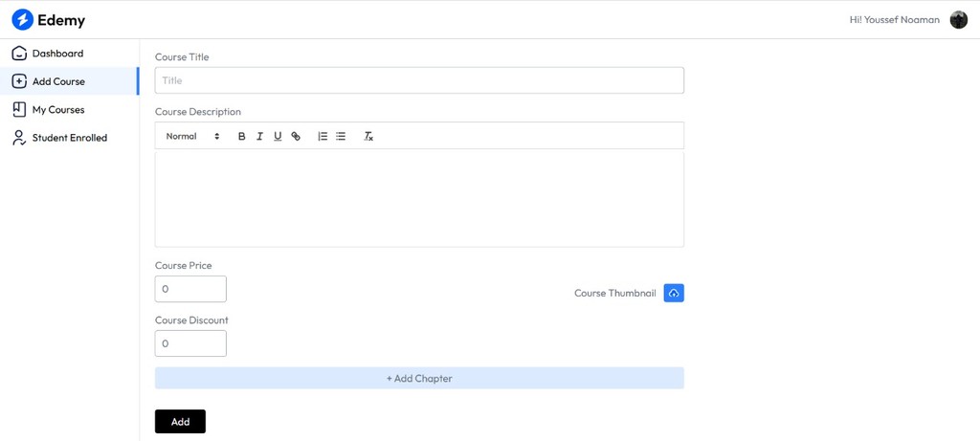Click the + Add Chapter bar
980x441 pixels.
(419, 379)
